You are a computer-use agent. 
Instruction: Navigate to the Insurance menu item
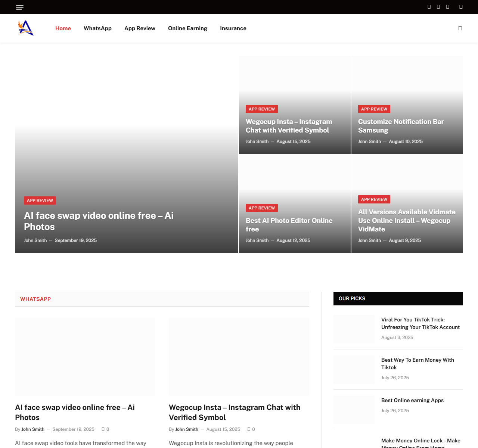[x=233, y=28]
